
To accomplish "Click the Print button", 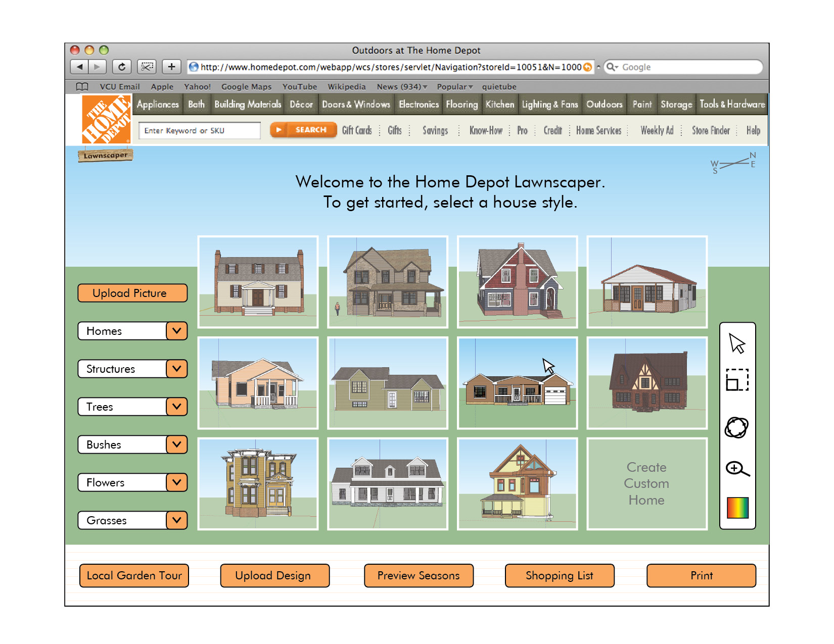I will pos(702,575).
